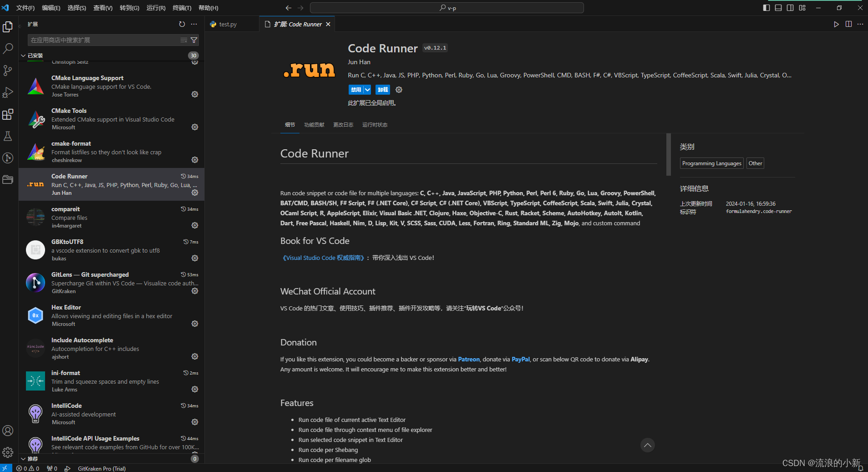Open the 帮助(H) menu
The height and width of the screenshot is (472, 868).
coord(208,8)
